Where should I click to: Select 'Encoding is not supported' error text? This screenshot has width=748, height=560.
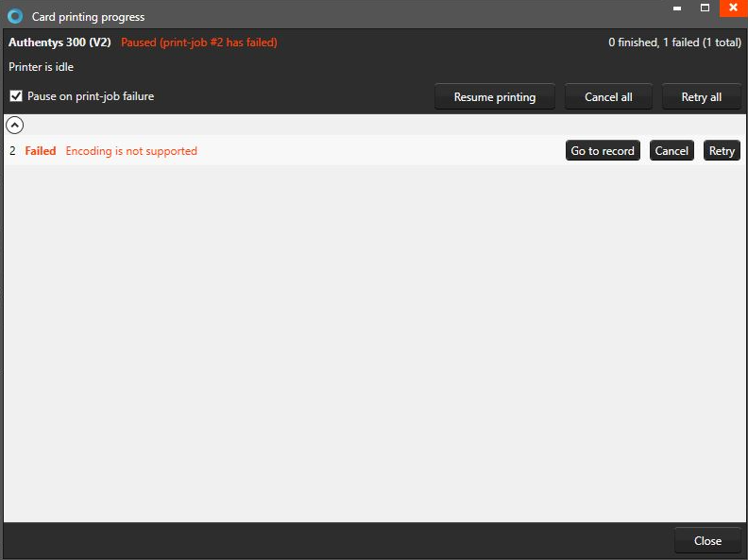[131, 151]
